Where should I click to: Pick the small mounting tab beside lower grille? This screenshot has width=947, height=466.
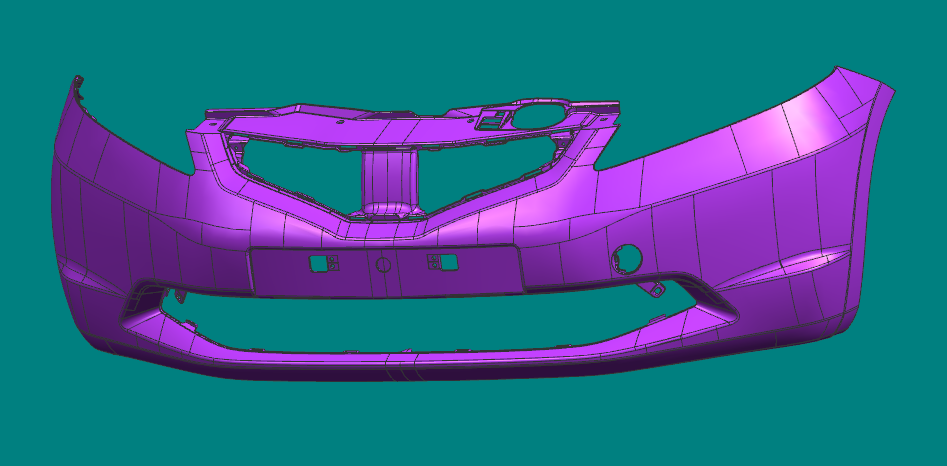click(x=656, y=290)
